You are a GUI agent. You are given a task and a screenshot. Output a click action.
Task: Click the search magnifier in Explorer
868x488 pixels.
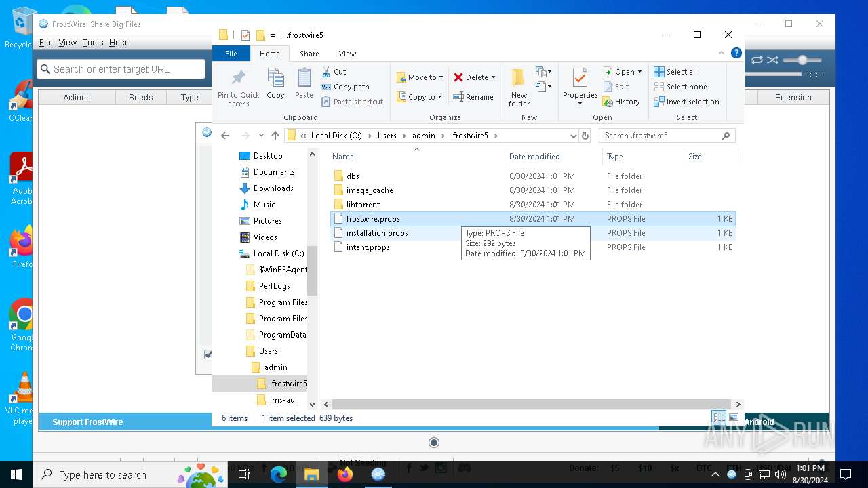click(x=726, y=136)
